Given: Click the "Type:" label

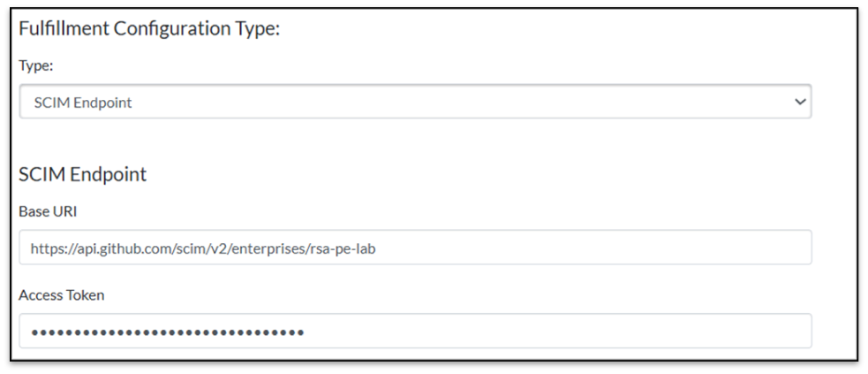Looking at the screenshot, I should tap(35, 65).
